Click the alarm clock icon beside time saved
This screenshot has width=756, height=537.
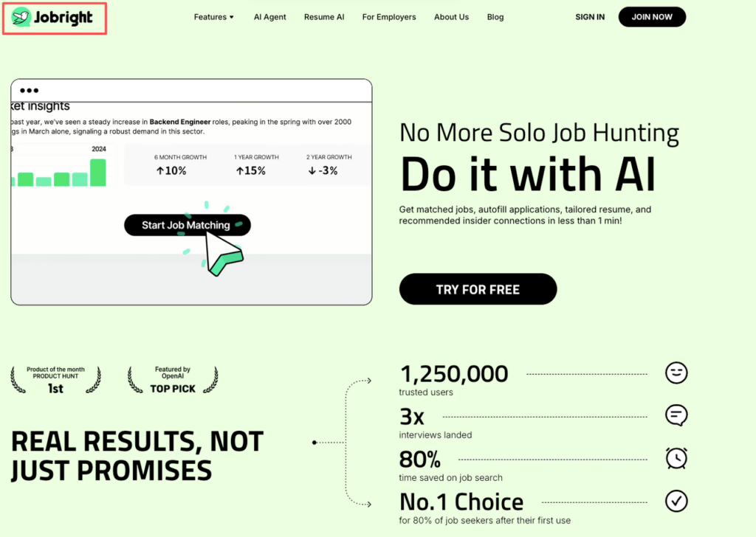676,458
